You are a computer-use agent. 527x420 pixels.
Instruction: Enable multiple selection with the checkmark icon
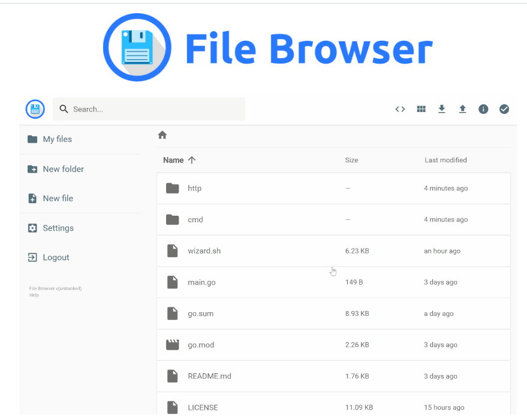pos(504,109)
